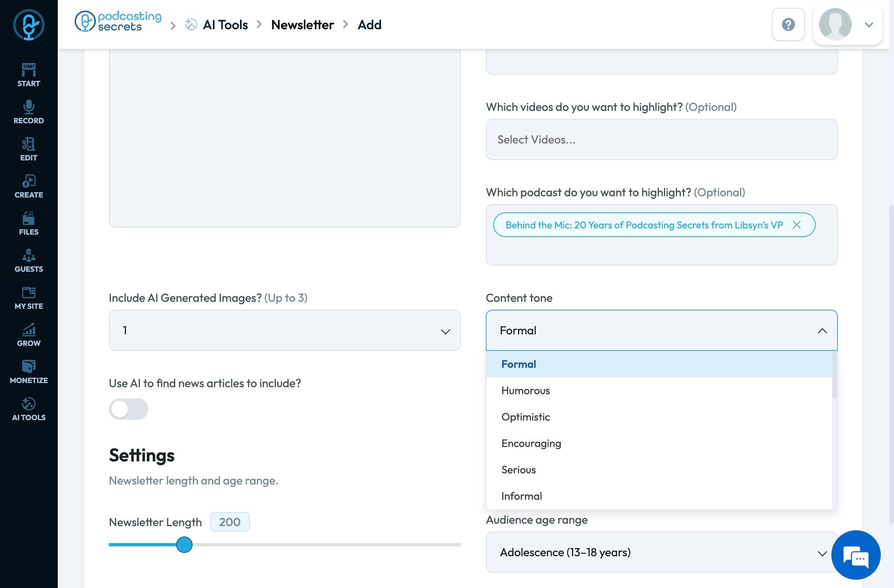Choose Humorous from the tone list

tap(525, 390)
